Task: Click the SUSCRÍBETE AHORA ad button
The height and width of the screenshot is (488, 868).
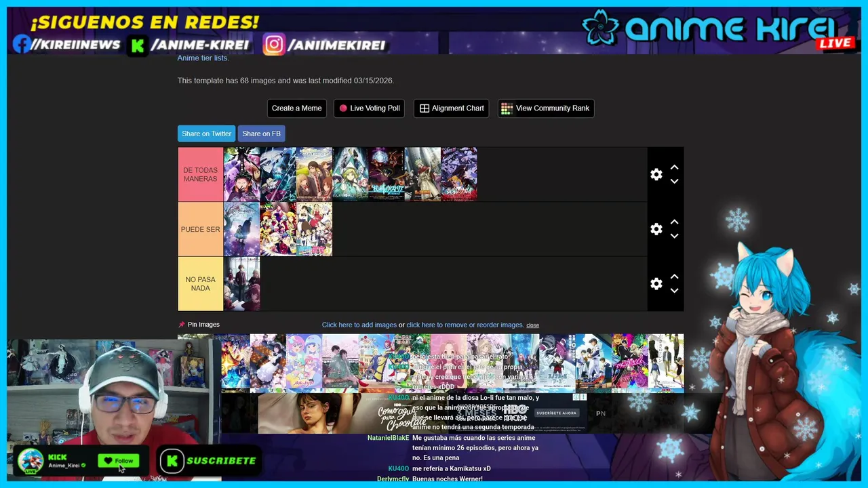Action: (x=556, y=413)
